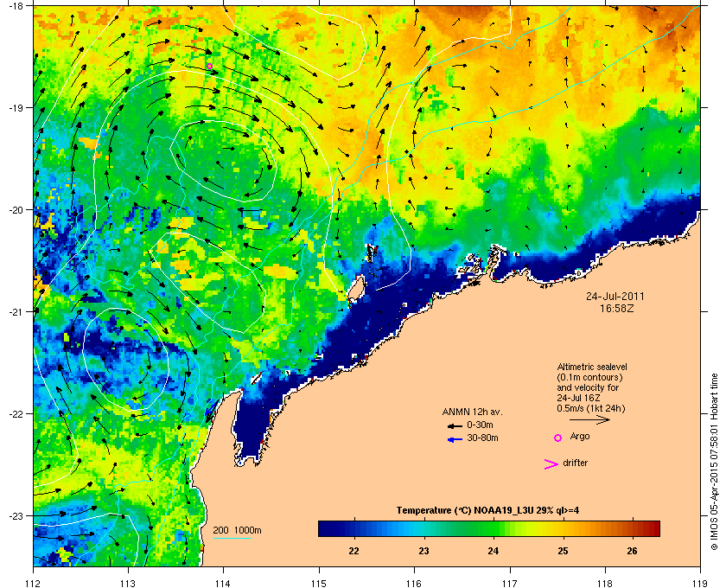Click the Argo legend label

click(580, 437)
